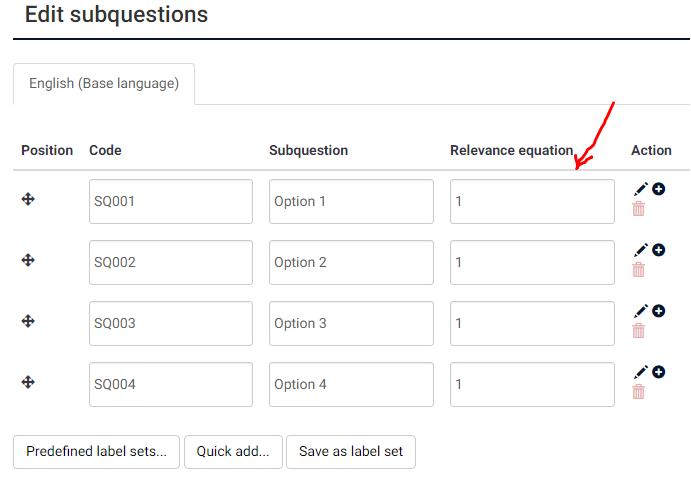Click the pencil edit icon for SQ003
The height and width of the screenshot is (480, 691).
(641, 311)
